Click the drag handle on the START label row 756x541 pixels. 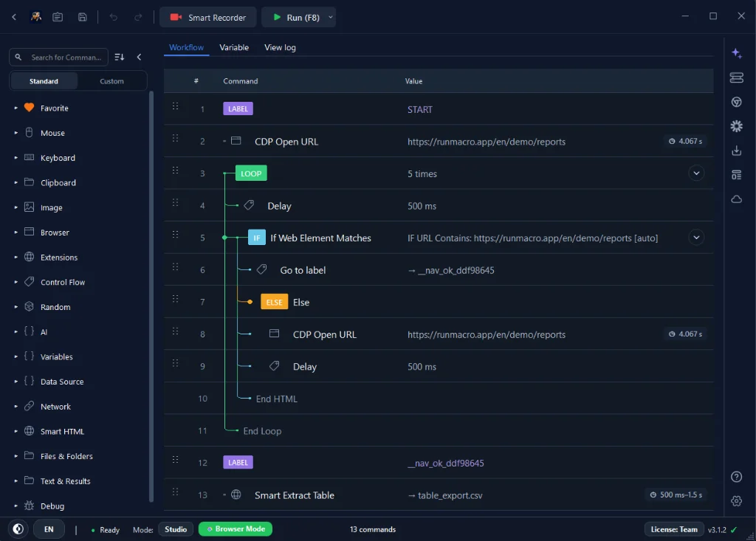pyautogui.click(x=176, y=106)
